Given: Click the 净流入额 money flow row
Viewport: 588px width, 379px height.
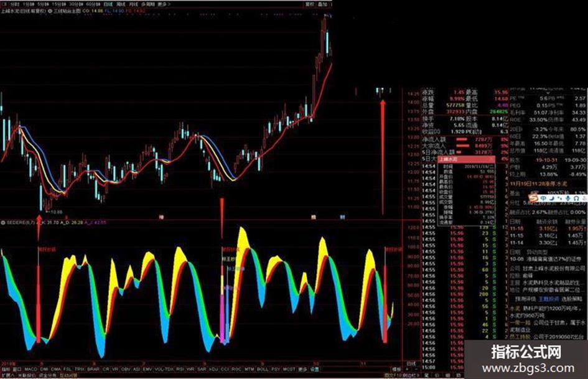Looking at the screenshot, I should tap(464, 139).
